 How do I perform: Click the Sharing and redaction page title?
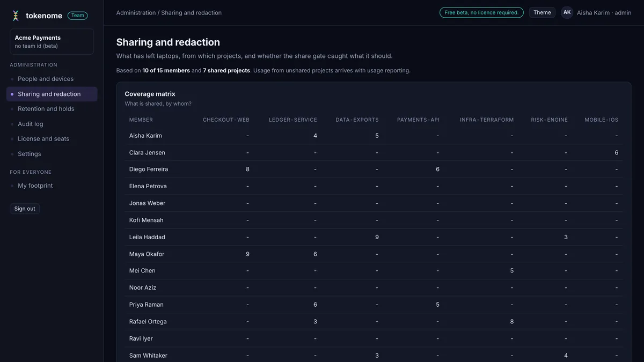[x=168, y=42]
